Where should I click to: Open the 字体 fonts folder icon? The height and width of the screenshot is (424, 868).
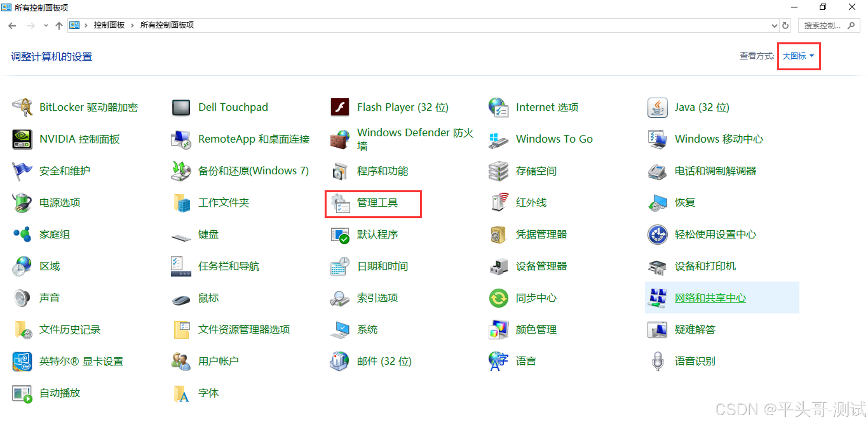point(181,393)
